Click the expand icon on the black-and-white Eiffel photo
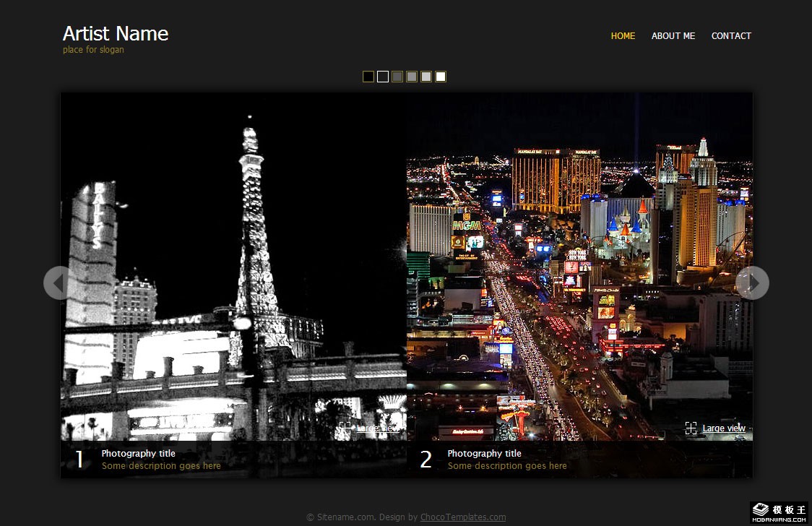 (x=345, y=428)
